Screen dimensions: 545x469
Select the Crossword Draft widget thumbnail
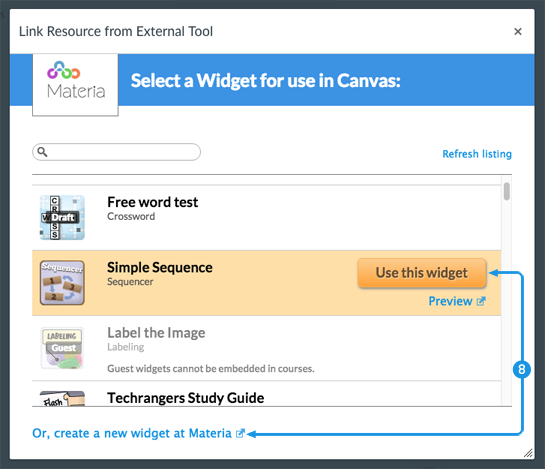tap(62, 218)
